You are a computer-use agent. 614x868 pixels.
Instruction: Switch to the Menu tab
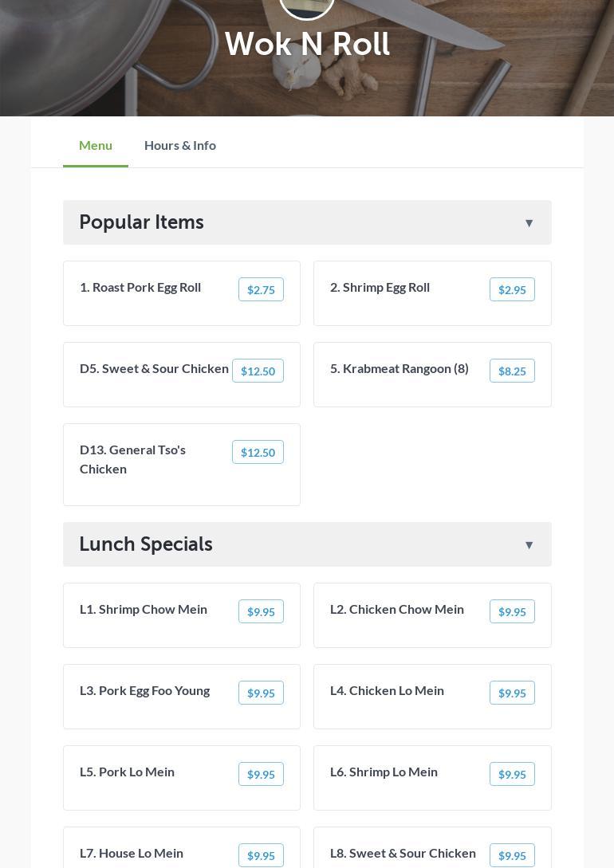click(96, 145)
